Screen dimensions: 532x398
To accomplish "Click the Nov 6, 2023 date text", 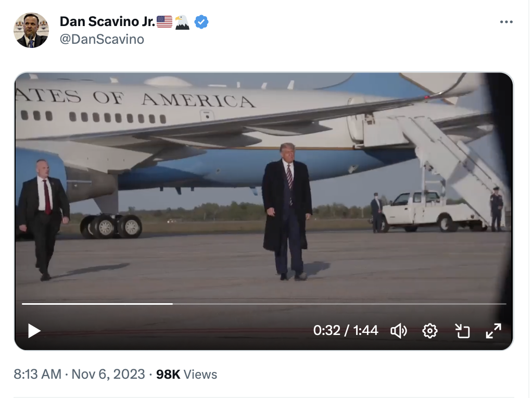I will tap(108, 374).
